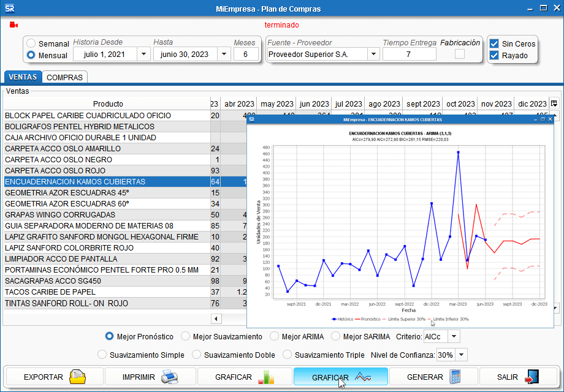Click the Tiempo Entrega input field
This screenshot has width=564, height=392.
point(409,55)
